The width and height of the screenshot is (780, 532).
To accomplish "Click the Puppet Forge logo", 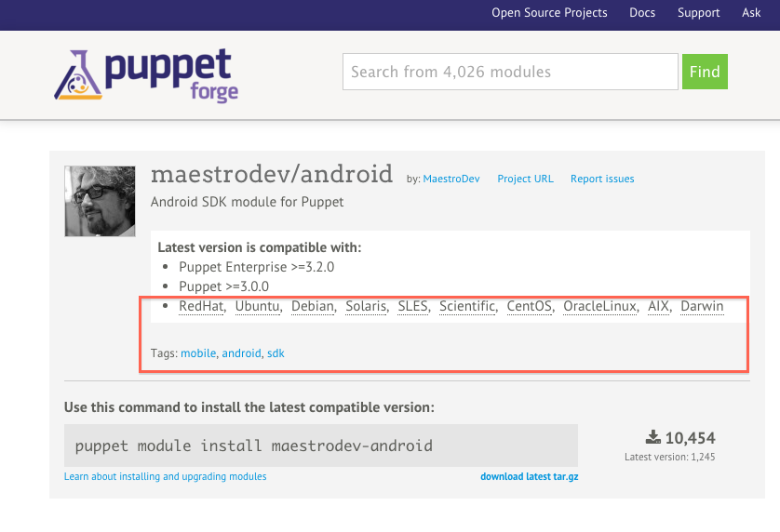I will (146, 75).
